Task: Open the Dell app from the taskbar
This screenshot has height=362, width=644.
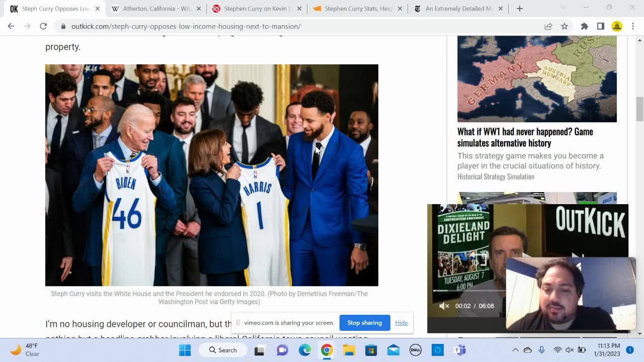Action: [x=415, y=350]
